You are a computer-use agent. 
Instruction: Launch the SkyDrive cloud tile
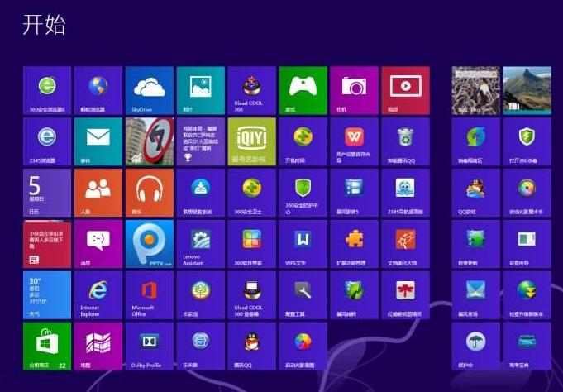tap(150, 90)
